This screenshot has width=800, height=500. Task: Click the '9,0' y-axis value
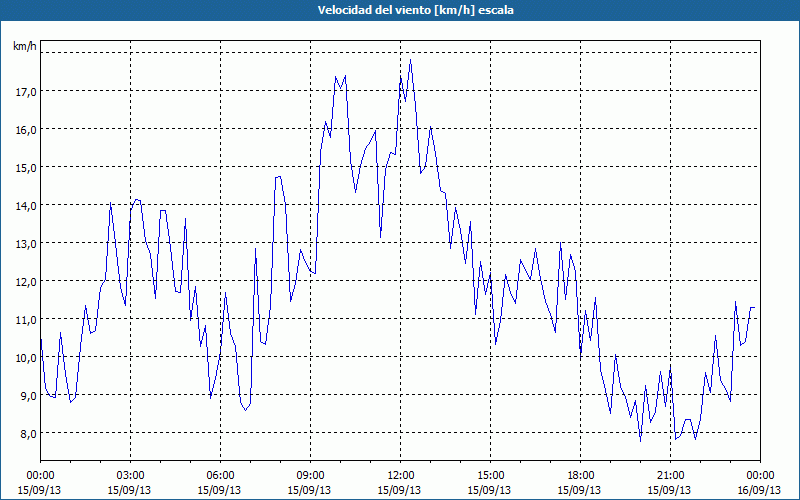click(x=28, y=396)
